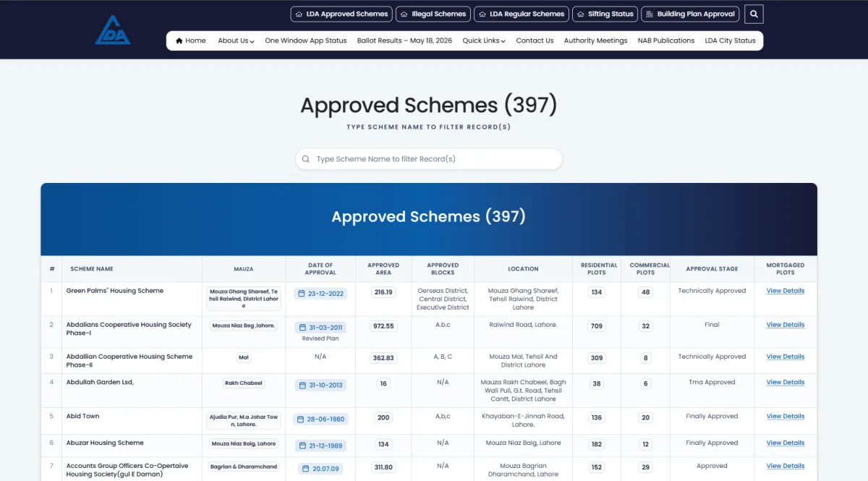Select Abid Town scheme name

point(83,416)
